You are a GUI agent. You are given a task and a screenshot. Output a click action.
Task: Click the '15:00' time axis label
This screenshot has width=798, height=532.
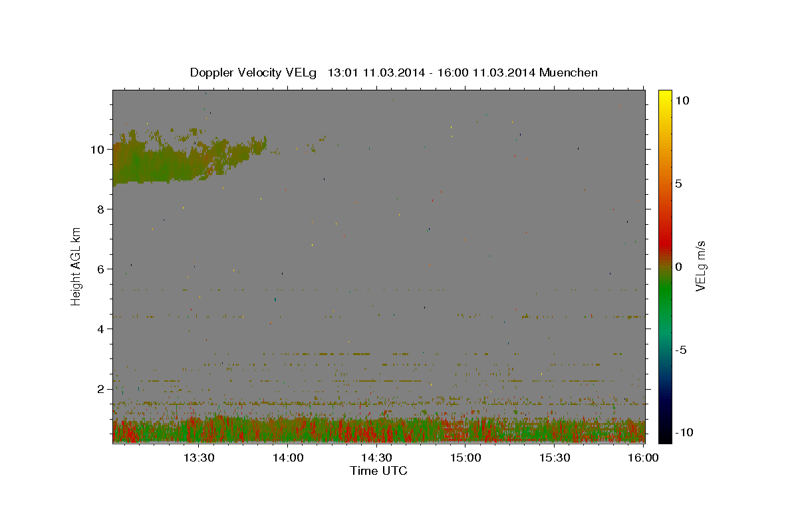point(465,458)
